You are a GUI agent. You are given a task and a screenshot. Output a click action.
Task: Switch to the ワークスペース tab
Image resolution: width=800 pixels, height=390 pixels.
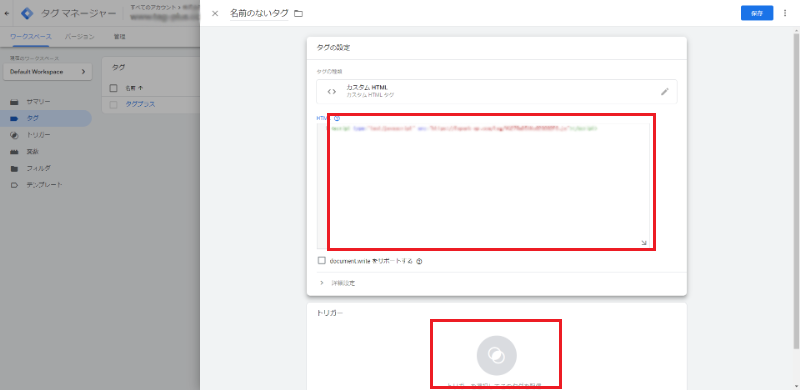click(x=31, y=37)
